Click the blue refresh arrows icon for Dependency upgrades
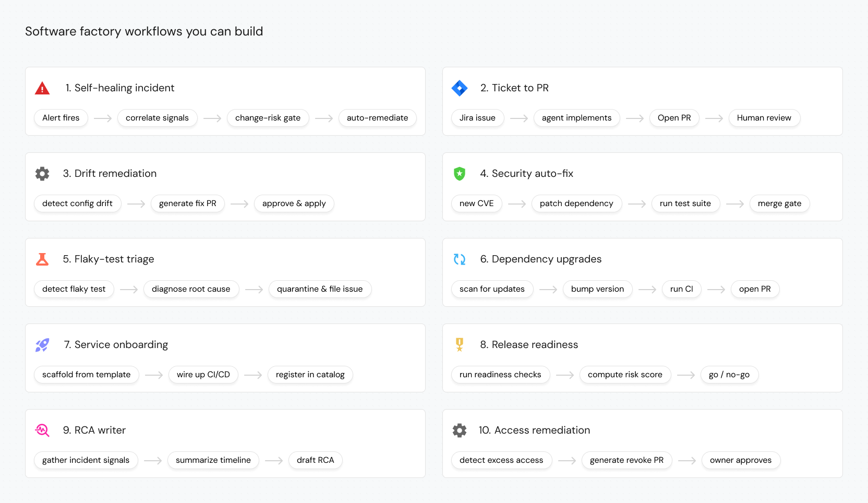This screenshot has width=868, height=503. [460, 259]
